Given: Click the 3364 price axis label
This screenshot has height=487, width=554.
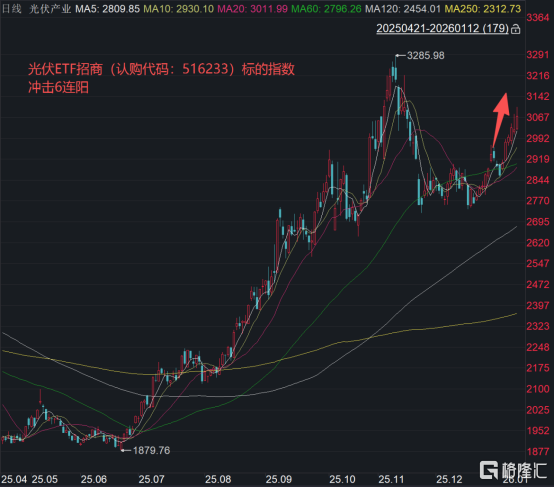Looking at the screenshot, I should (538, 17).
